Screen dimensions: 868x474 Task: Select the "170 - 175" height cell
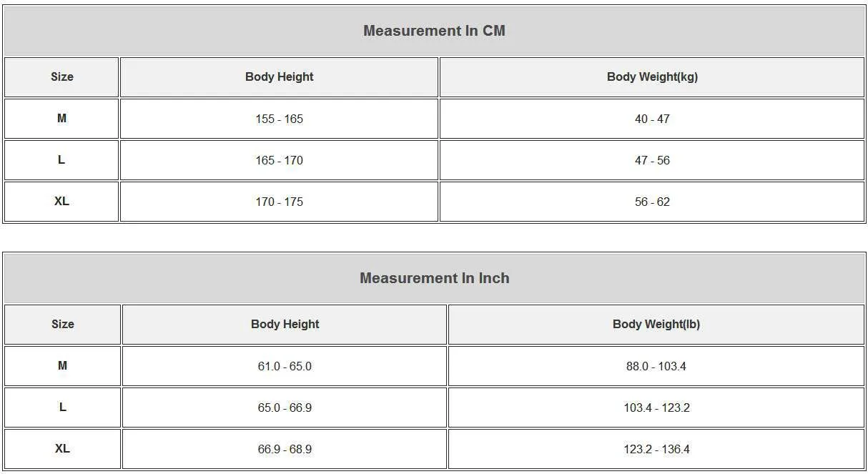pyautogui.click(x=279, y=202)
